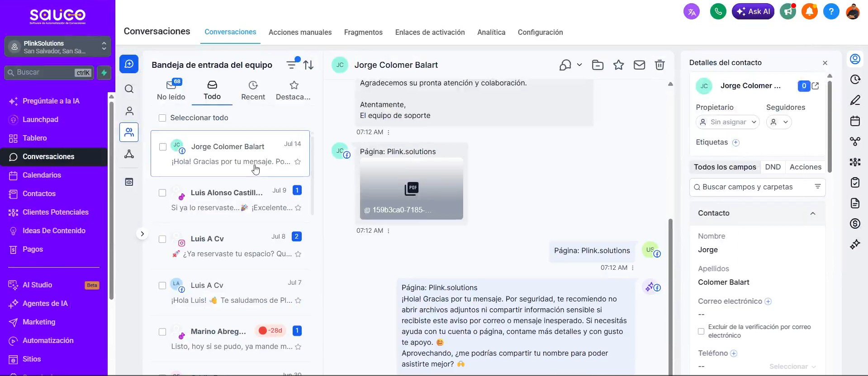Viewport: 868px width, 376px height.
Task: Open Automatización in the sidebar
Action: pos(54,341)
